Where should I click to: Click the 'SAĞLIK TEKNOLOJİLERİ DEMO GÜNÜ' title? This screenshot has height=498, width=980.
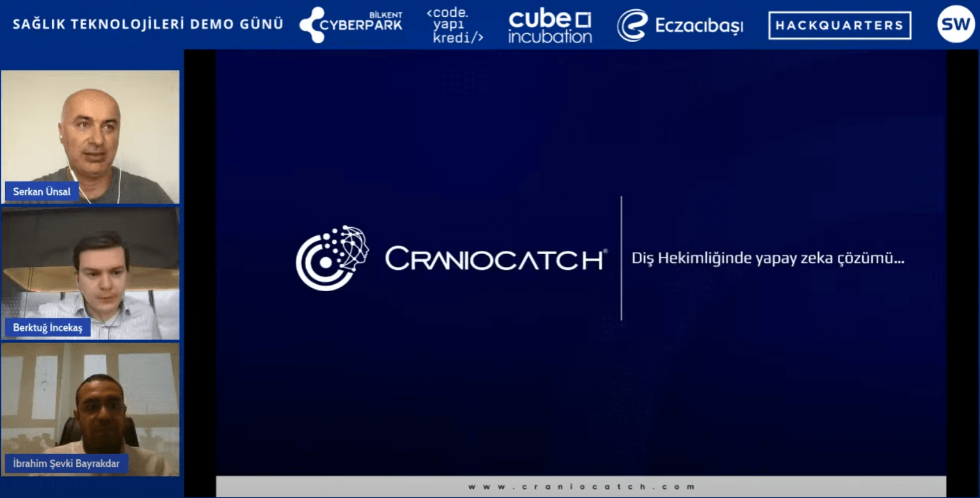click(x=148, y=24)
